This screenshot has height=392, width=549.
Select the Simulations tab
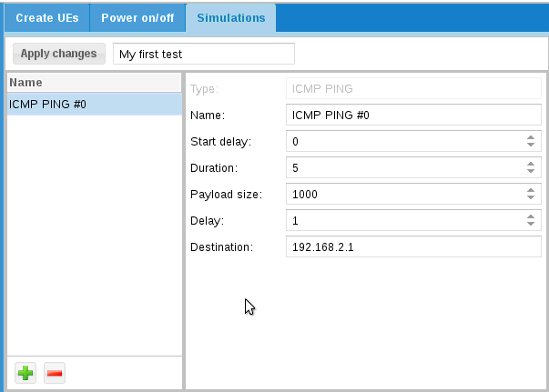pos(230,17)
